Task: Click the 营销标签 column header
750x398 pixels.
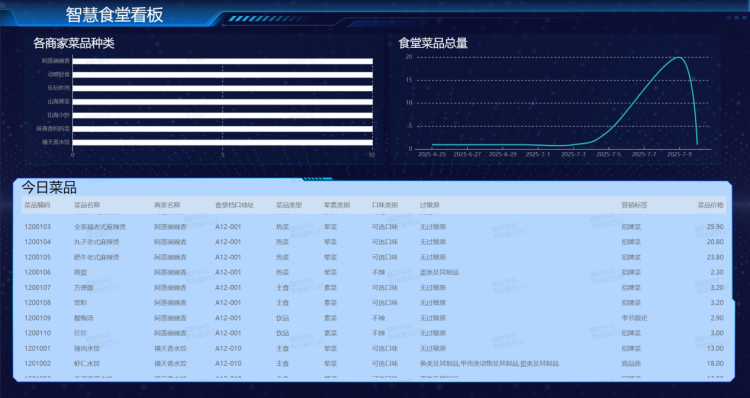Action: click(x=634, y=205)
